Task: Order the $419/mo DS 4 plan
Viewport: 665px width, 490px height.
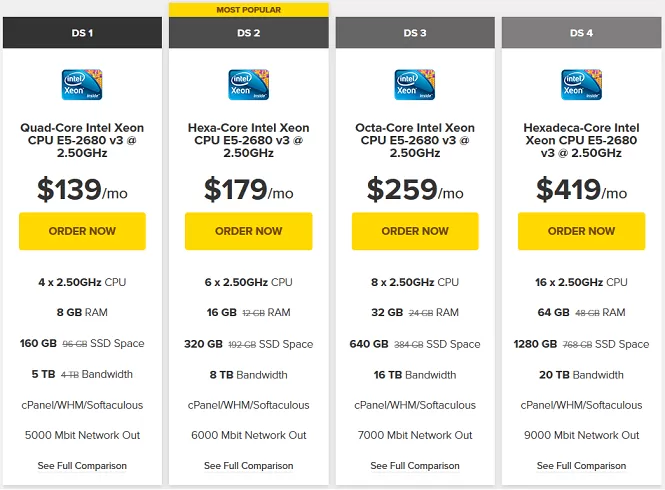Action: pyautogui.click(x=581, y=231)
